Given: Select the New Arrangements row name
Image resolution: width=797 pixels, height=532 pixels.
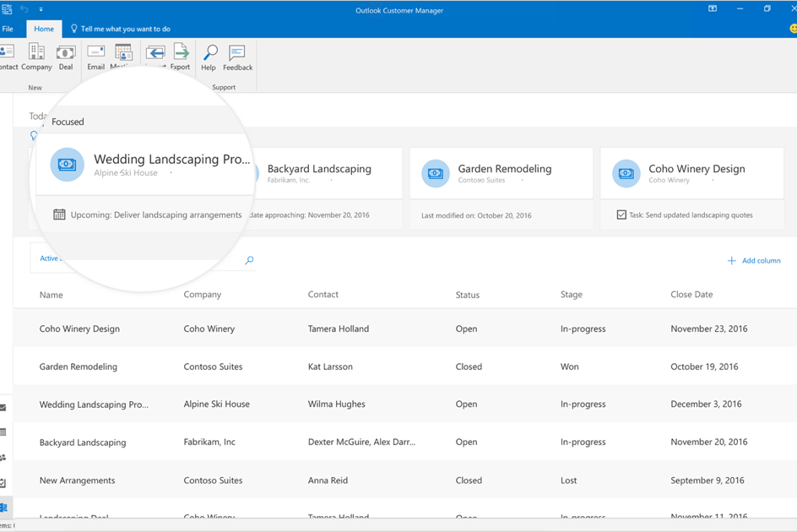Looking at the screenshot, I should [x=78, y=480].
